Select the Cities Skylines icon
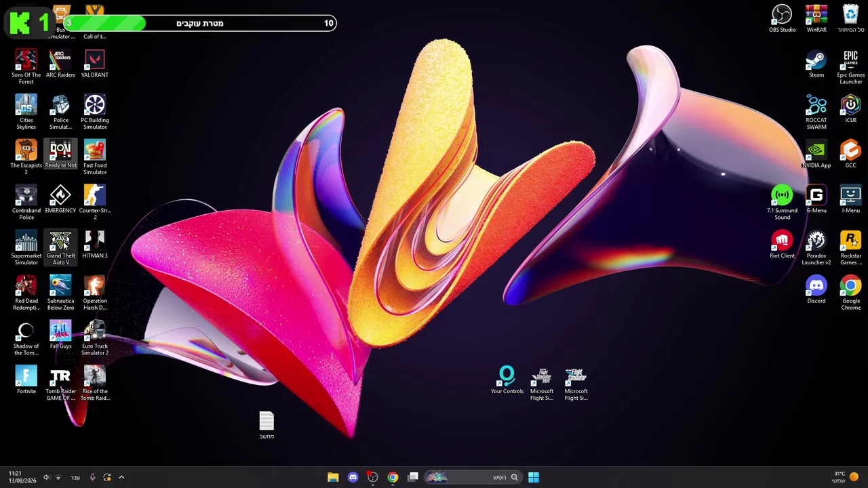This screenshot has height=488, width=868. [26, 112]
